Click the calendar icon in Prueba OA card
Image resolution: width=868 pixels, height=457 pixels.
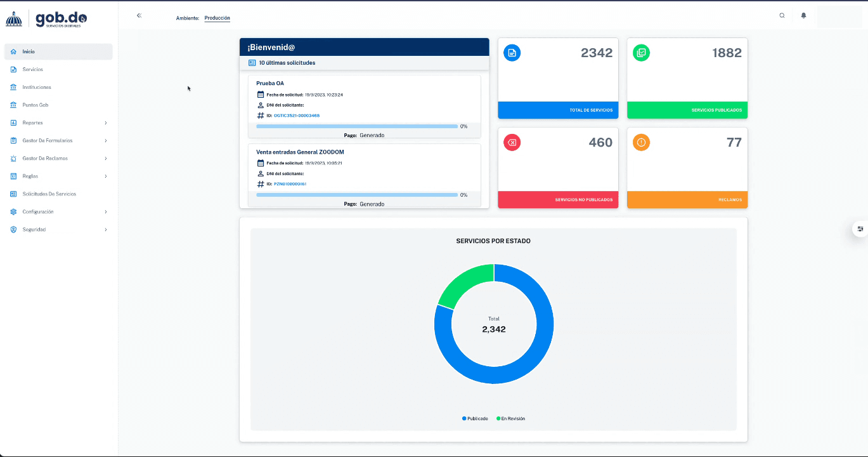(261, 95)
